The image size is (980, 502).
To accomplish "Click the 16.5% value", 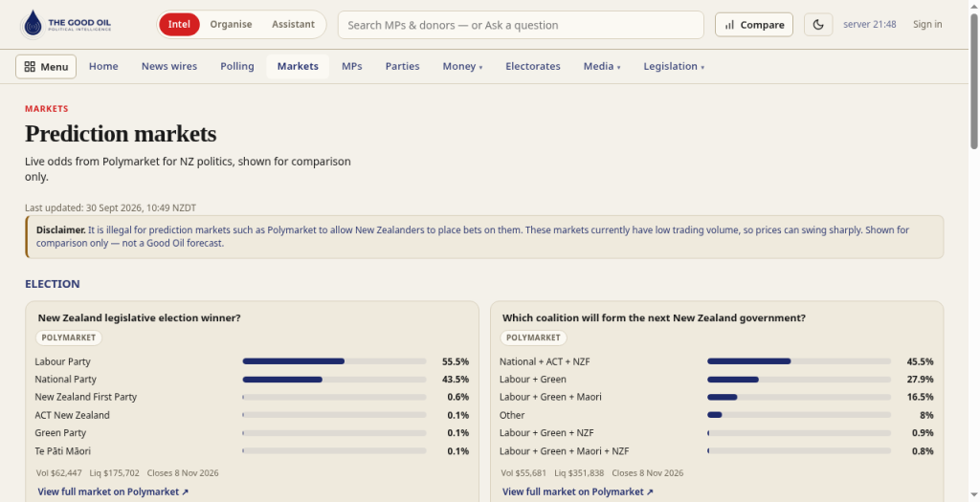I will pos(920,397).
